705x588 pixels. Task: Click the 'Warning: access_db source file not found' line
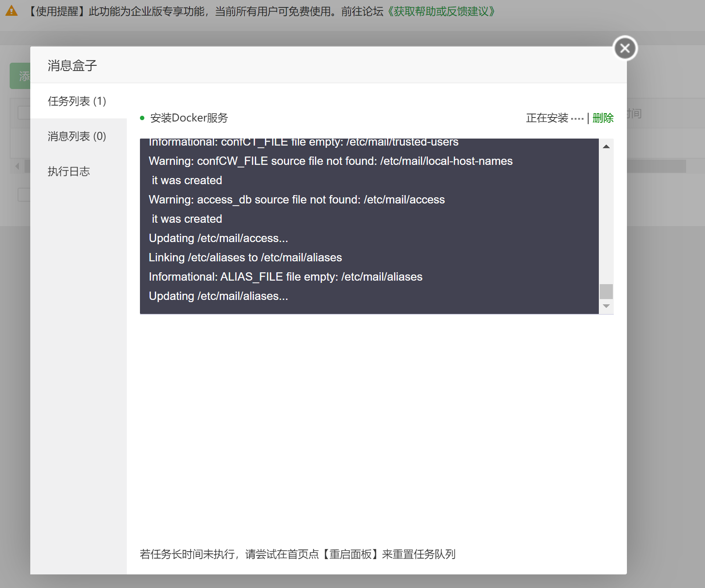pyautogui.click(x=297, y=200)
